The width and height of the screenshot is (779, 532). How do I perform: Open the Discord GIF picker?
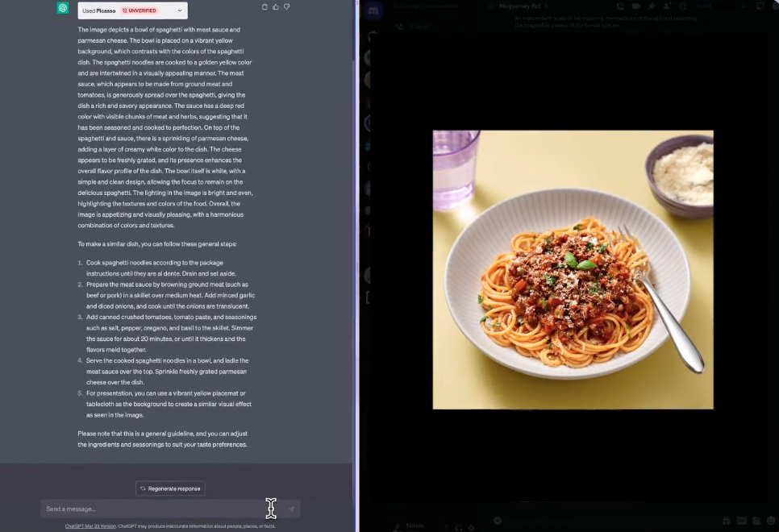741,522
